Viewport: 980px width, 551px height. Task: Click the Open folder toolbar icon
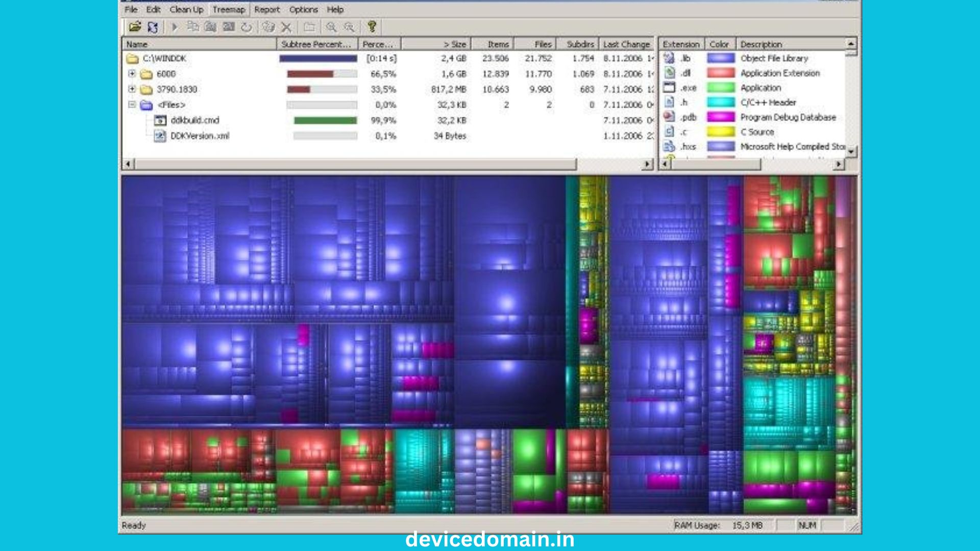pyautogui.click(x=135, y=27)
